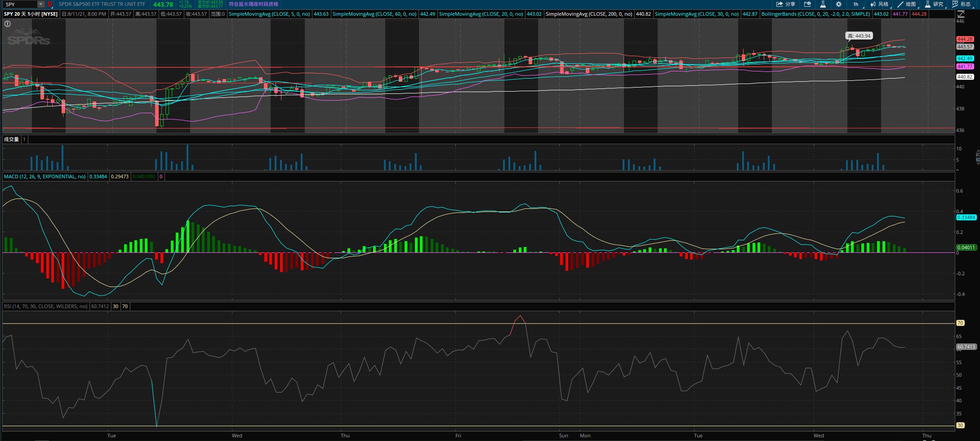
Task: Select SimpleMovingAvg (CLOSE, 200, 0, no) label
Action: [589, 14]
